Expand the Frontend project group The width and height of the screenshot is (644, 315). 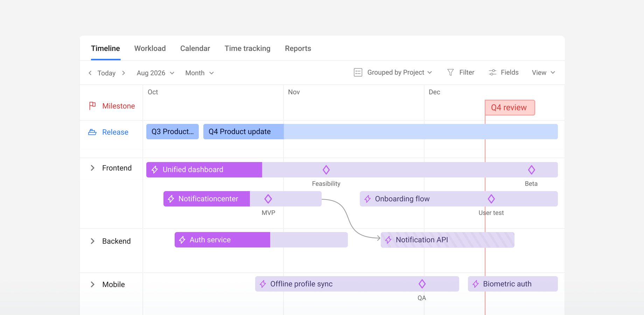tap(92, 168)
